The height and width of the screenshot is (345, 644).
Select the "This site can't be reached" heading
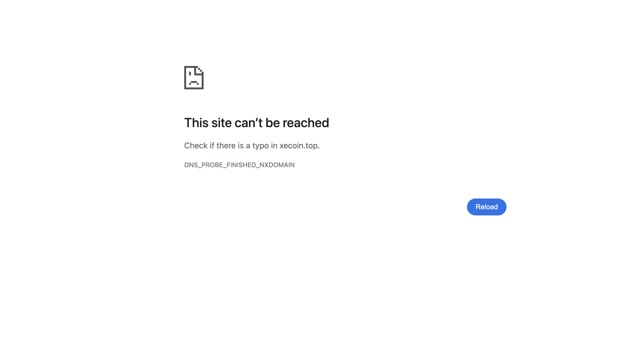coord(256,123)
